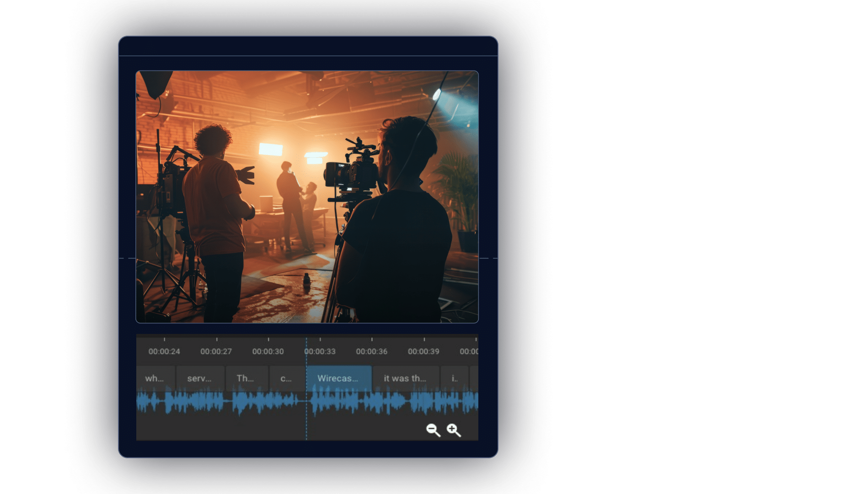Click the "serv..." word block in the transcript track

pos(198,378)
